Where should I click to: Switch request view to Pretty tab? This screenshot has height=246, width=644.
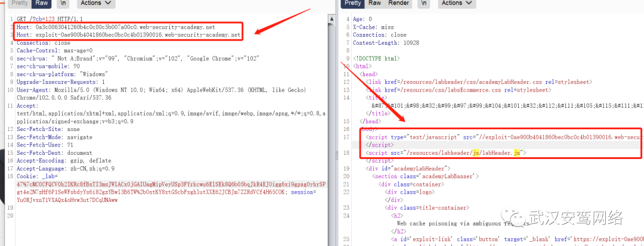tap(19, 4)
